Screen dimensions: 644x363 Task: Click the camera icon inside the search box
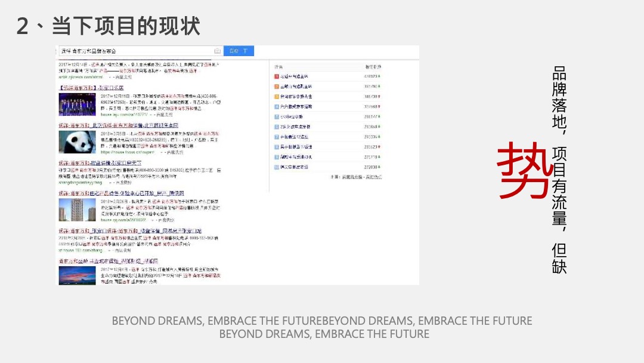point(218,51)
